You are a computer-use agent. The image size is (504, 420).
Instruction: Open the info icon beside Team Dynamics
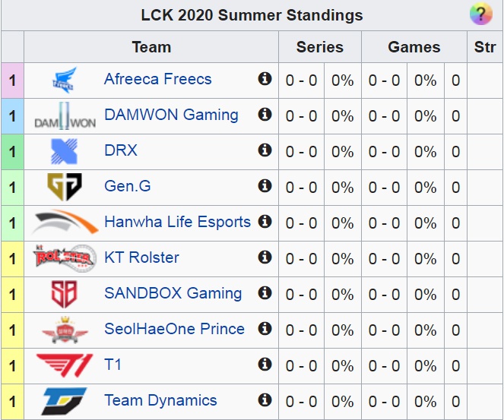tap(265, 400)
